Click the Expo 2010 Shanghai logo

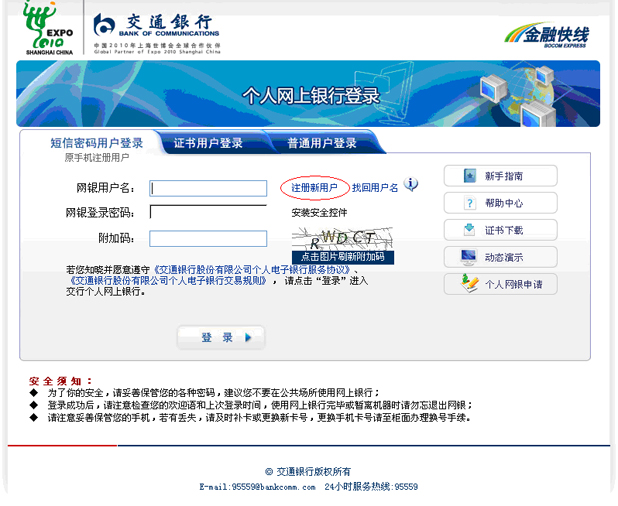(49, 28)
